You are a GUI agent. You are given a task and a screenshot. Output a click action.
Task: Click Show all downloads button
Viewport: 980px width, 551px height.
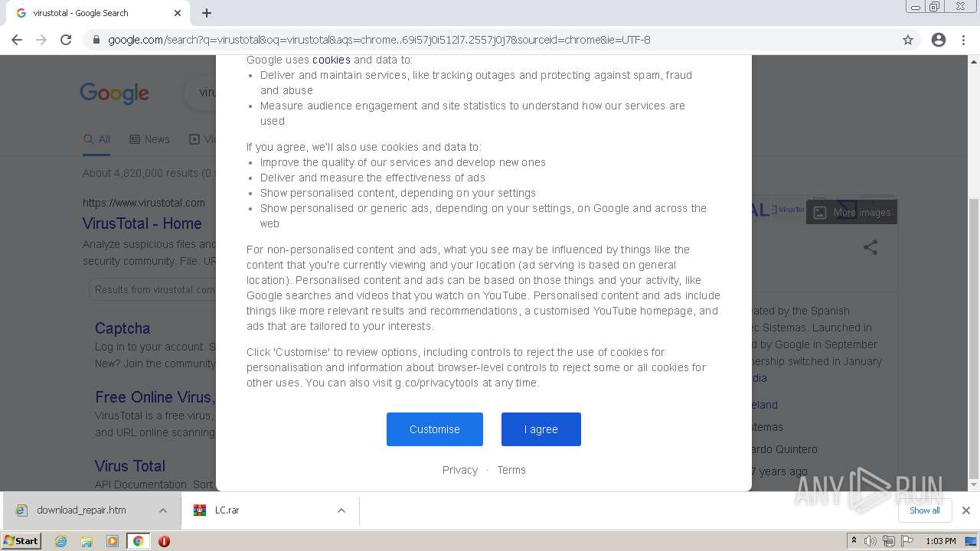pos(925,510)
